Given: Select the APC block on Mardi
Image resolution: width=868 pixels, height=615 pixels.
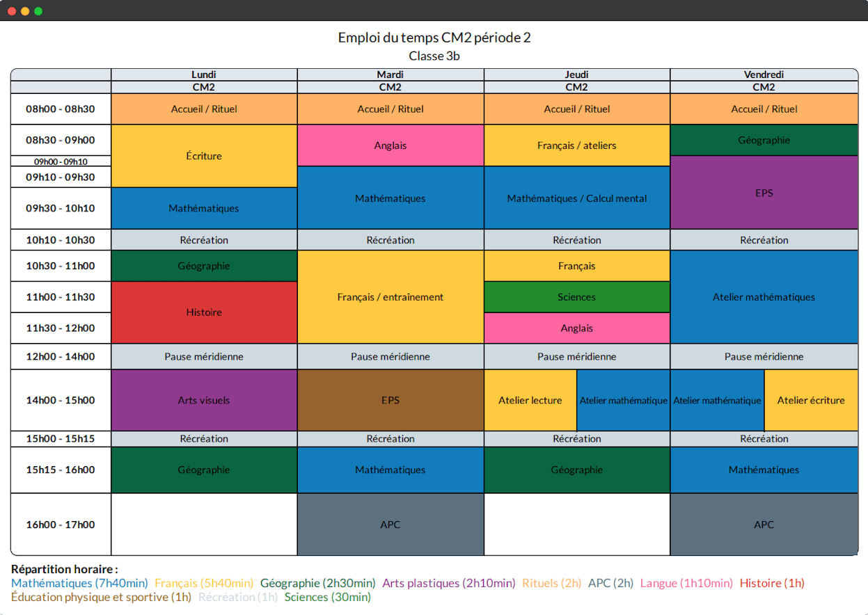Looking at the screenshot, I should 390,525.
